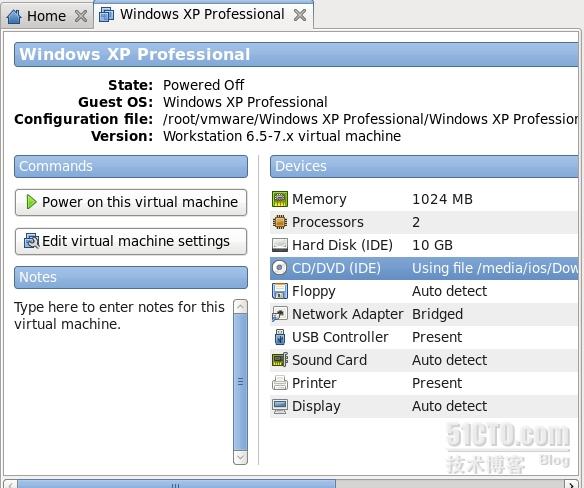Click the Sound Card icon
584x488 pixels.
point(280,360)
